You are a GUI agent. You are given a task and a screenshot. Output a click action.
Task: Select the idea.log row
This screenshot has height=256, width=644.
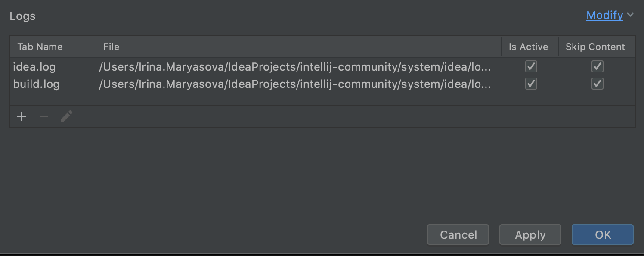coord(323,67)
